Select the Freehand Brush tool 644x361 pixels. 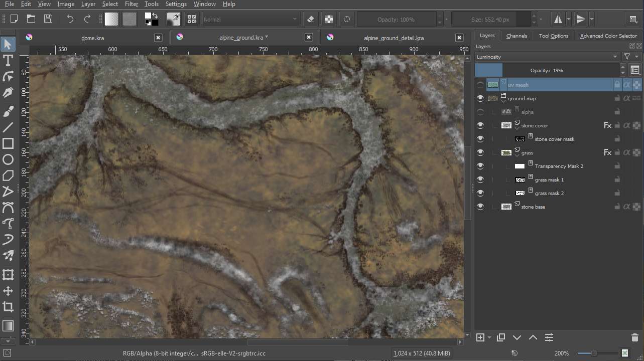point(8,110)
